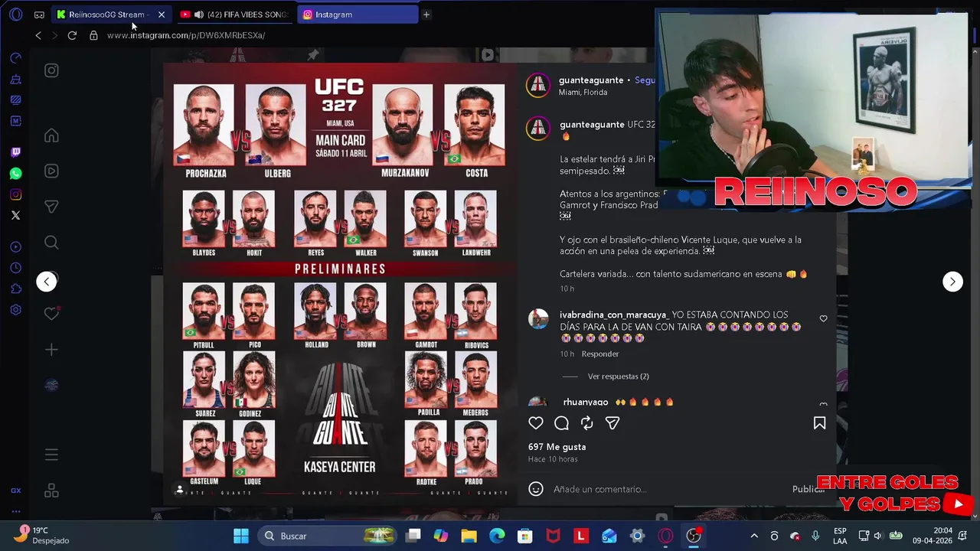Open Twitch panel in Opera sidebar
The width and height of the screenshot is (980, 551).
click(x=15, y=152)
